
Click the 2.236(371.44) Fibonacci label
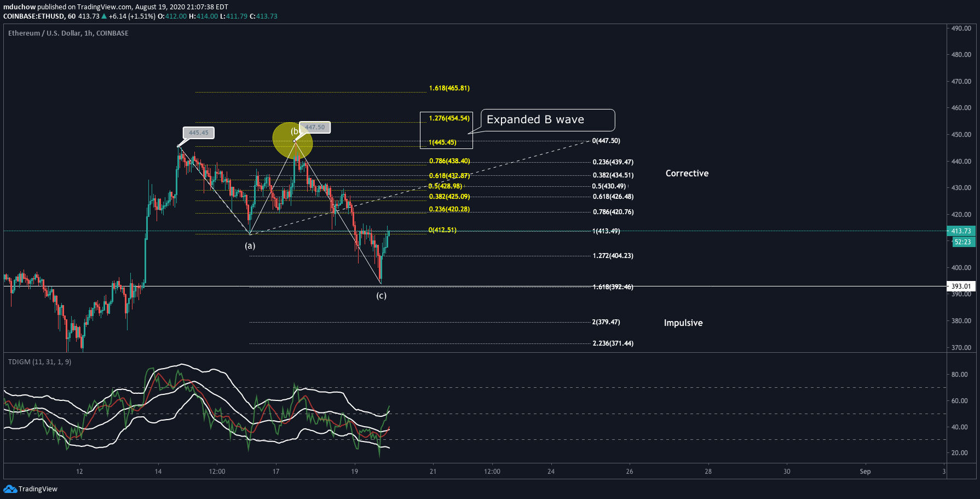coord(613,343)
